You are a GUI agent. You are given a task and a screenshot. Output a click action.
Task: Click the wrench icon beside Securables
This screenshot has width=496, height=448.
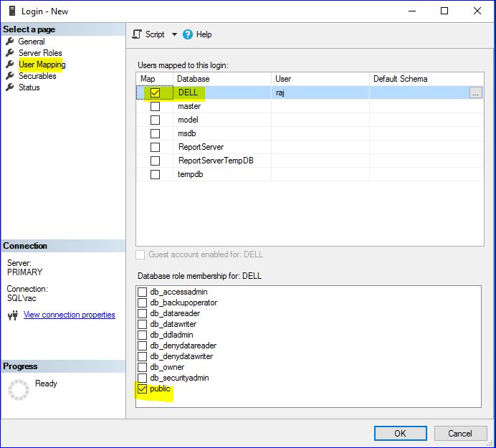click(10, 76)
